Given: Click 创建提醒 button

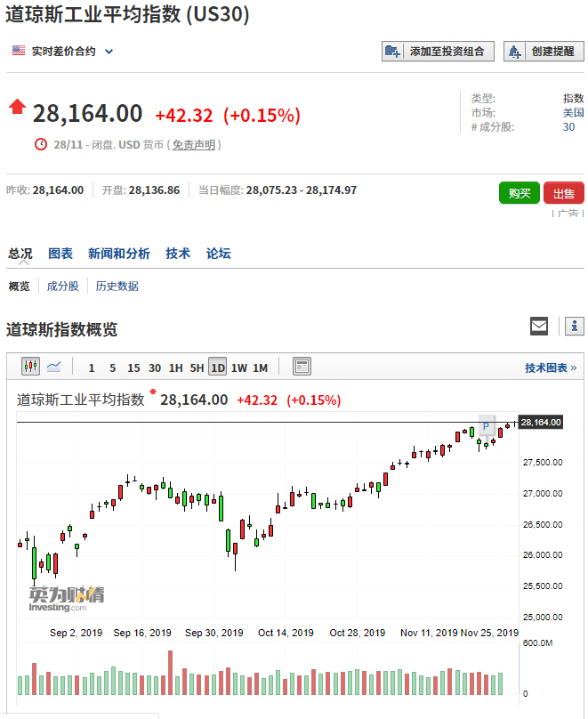Looking at the screenshot, I should point(544,51).
